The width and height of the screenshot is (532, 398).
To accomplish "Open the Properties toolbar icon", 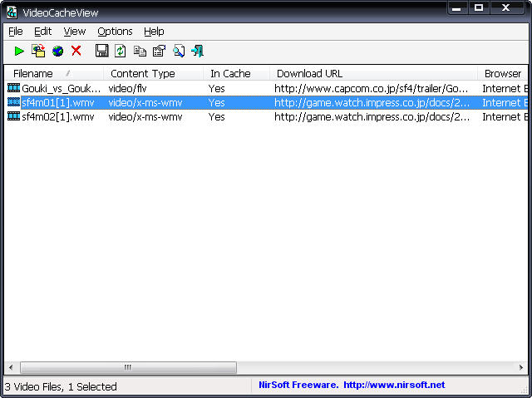I will click(159, 51).
